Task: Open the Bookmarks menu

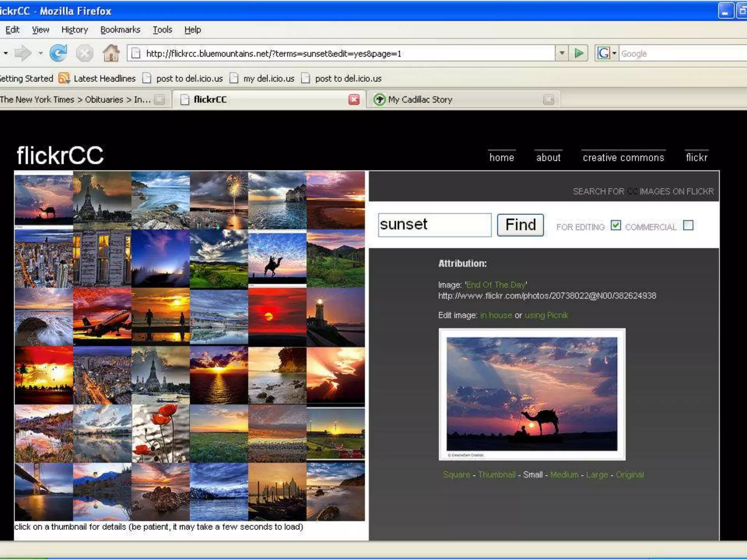Action: (x=120, y=30)
